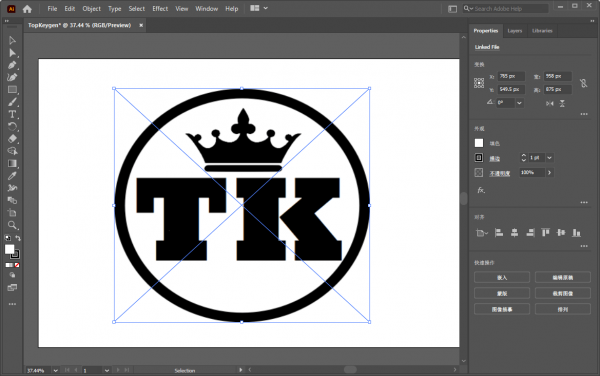Show more Transform options

click(x=584, y=114)
